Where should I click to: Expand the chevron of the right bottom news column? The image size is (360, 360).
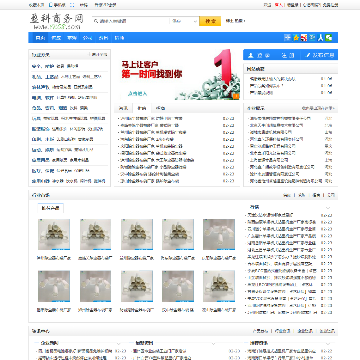tap(328, 343)
